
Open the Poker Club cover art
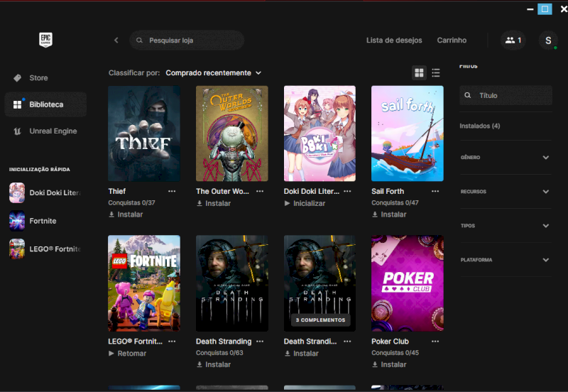point(407,283)
